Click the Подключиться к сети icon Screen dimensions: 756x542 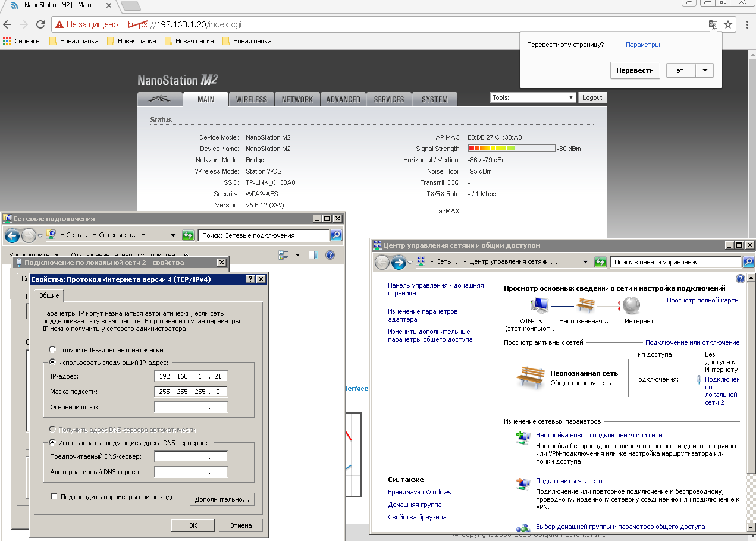(x=523, y=484)
